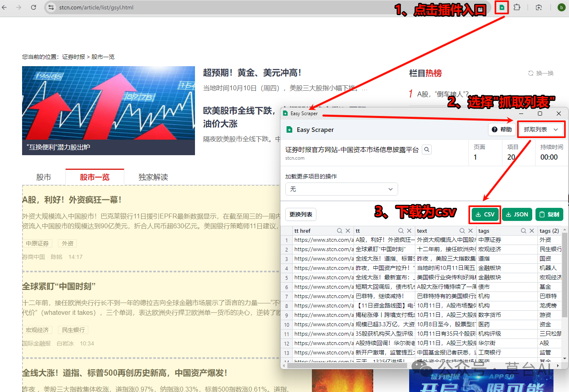Download the scraped list as JSON

517,214
